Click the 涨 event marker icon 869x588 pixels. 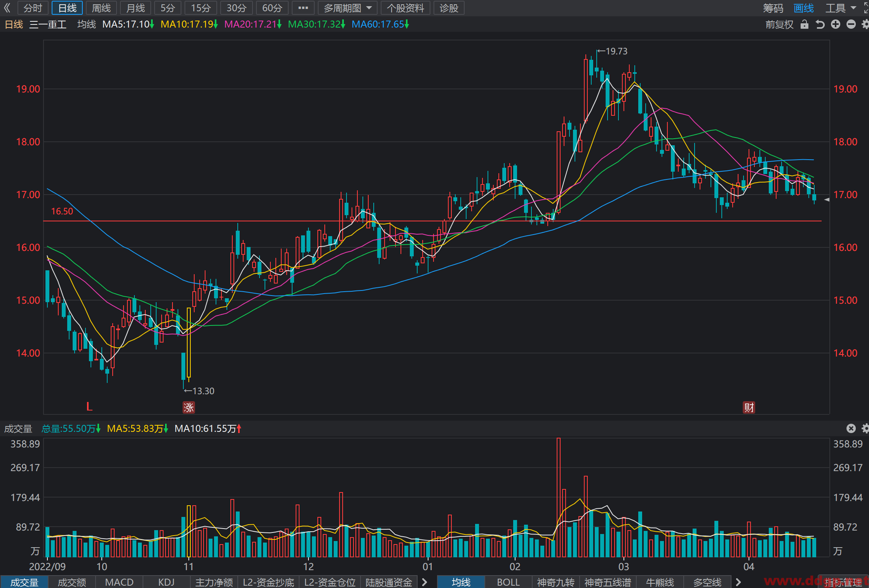pos(189,407)
